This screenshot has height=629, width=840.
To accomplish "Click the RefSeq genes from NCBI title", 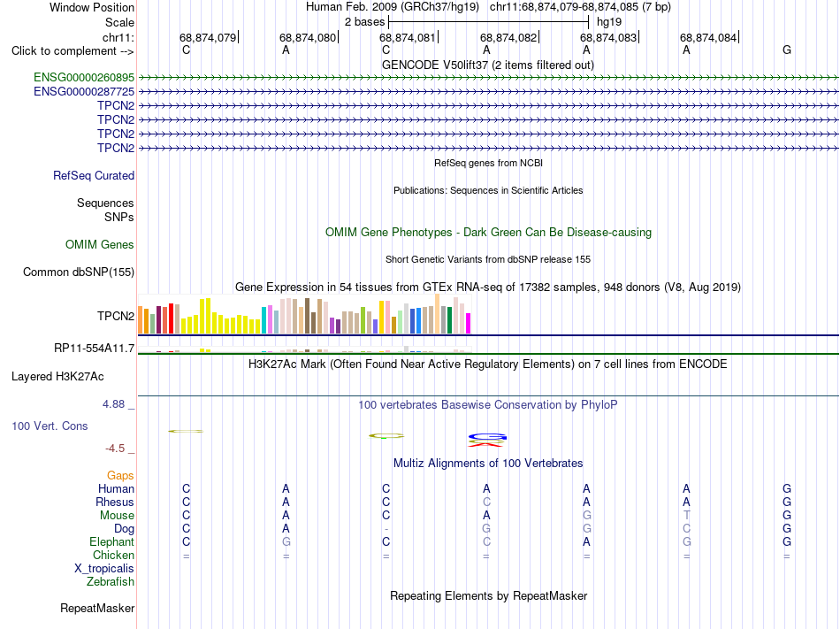I will point(488,163).
